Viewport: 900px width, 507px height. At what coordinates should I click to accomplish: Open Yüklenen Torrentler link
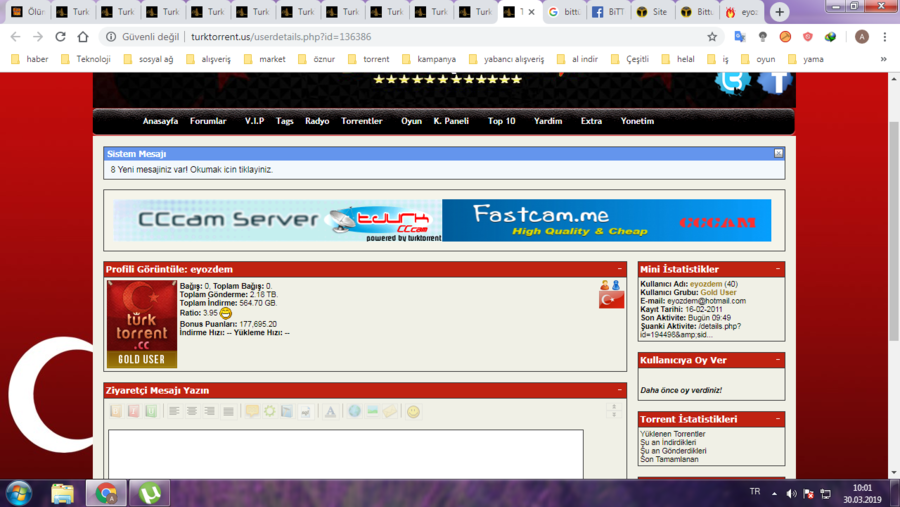tap(673, 434)
